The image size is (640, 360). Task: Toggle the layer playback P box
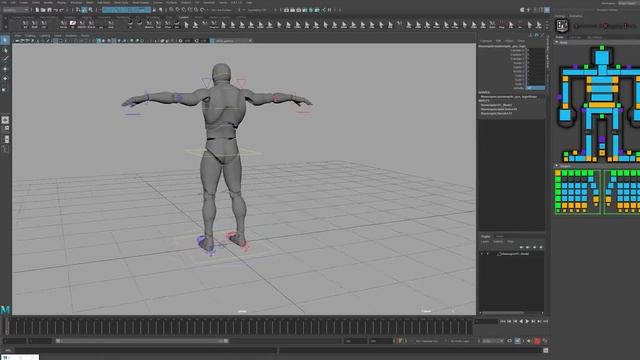pyautogui.click(x=487, y=254)
